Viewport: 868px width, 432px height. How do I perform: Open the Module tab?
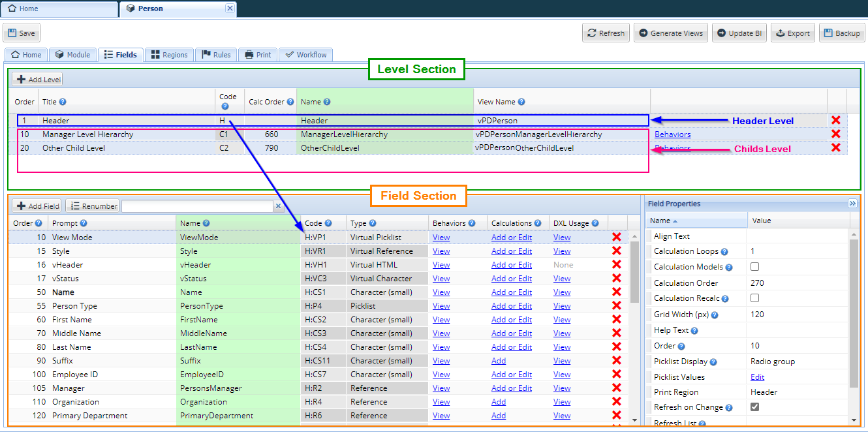click(72, 55)
